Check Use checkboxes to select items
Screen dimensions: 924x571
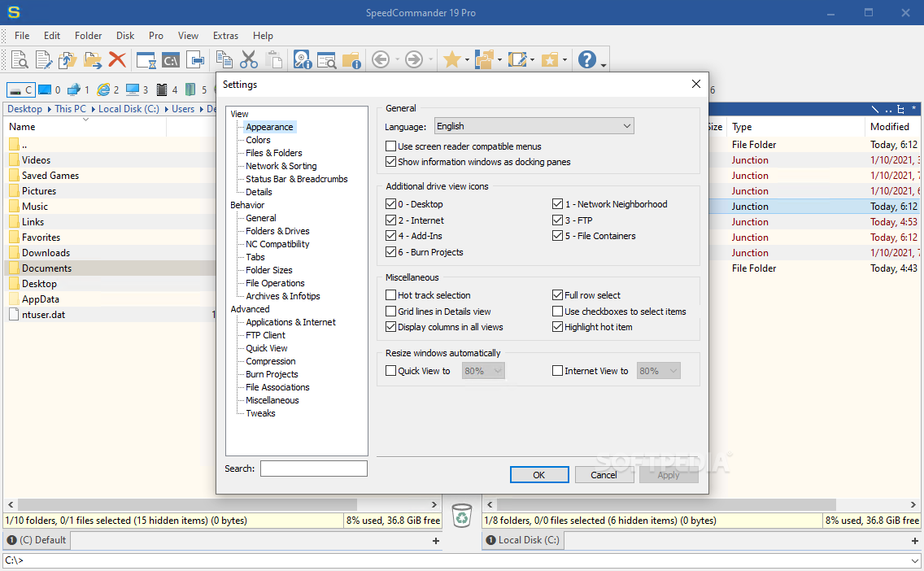[557, 312]
